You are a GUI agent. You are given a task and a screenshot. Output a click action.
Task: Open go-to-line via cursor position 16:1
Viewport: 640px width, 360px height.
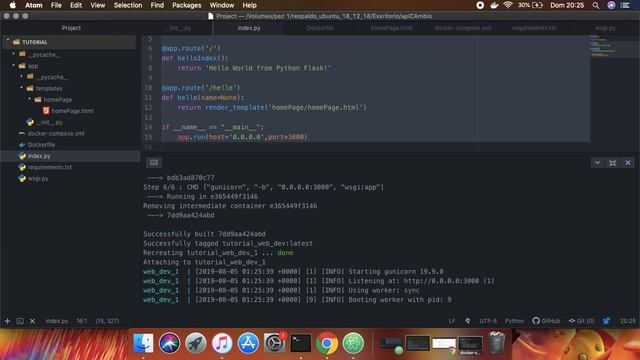pyautogui.click(x=82, y=321)
